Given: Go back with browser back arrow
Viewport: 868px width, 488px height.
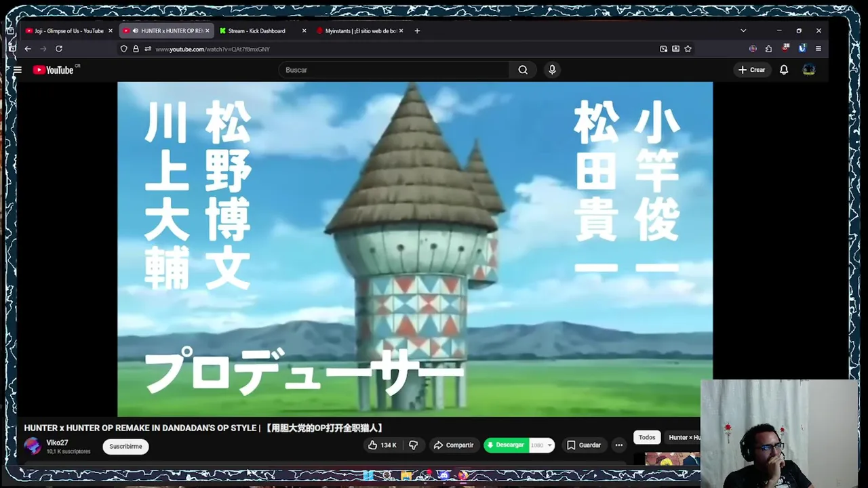Looking at the screenshot, I should pos(28,49).
